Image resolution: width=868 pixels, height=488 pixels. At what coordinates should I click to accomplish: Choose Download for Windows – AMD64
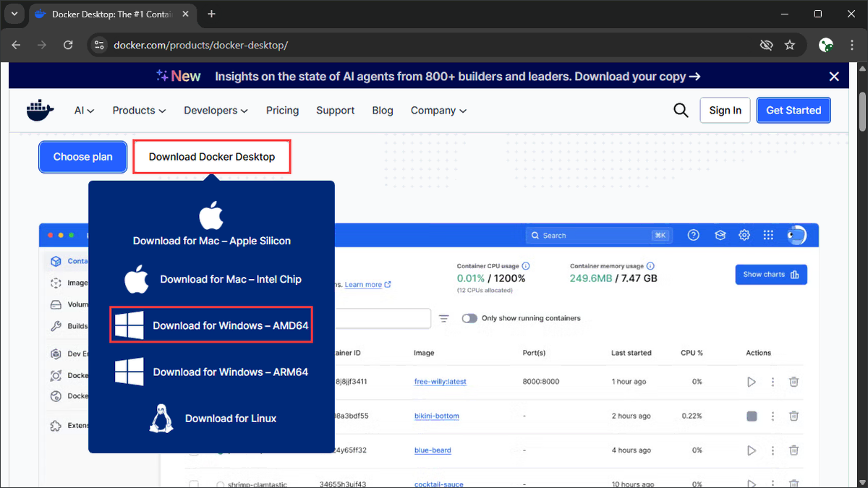tap(211, 325)
